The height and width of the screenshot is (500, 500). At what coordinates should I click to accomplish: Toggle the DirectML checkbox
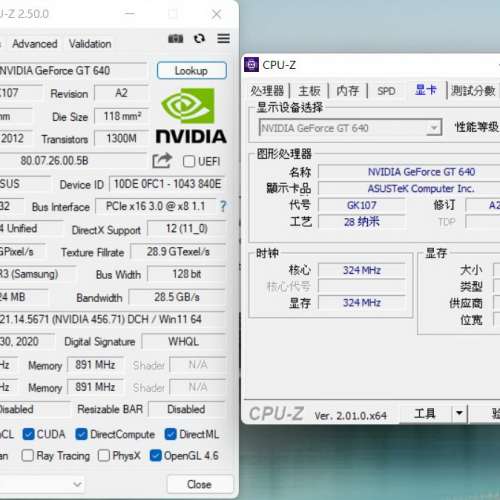[171, 434]
